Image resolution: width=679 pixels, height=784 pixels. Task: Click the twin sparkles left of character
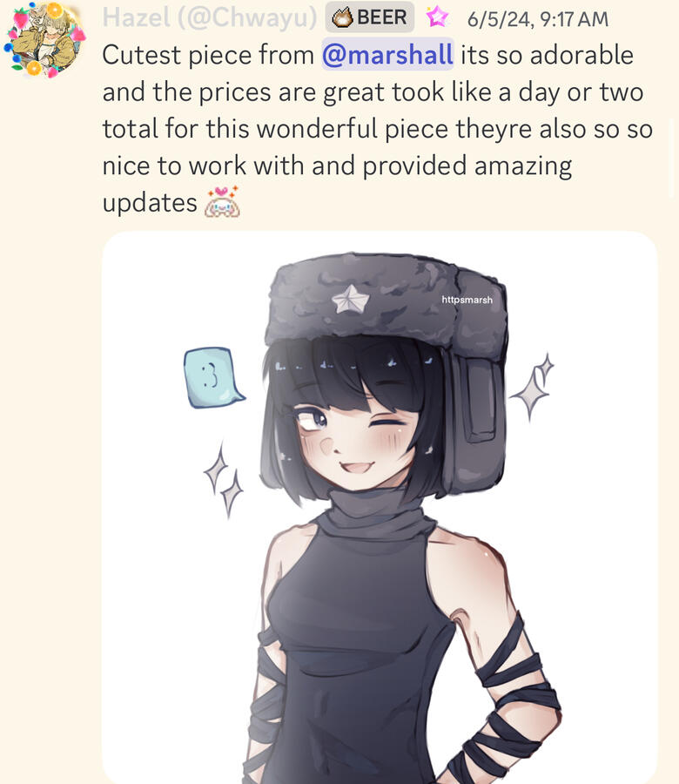(x=224, y=479)
